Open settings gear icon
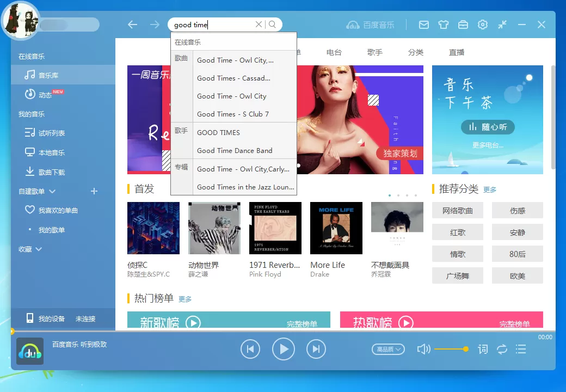The height and width of the screenshot is (392, 566). 483,24
